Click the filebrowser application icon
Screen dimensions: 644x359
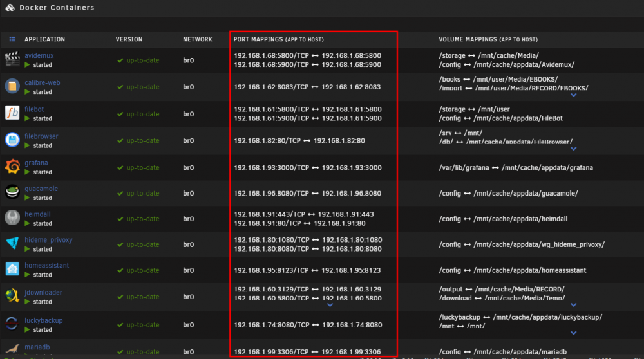pyautogui.click(x=12, y=140)
